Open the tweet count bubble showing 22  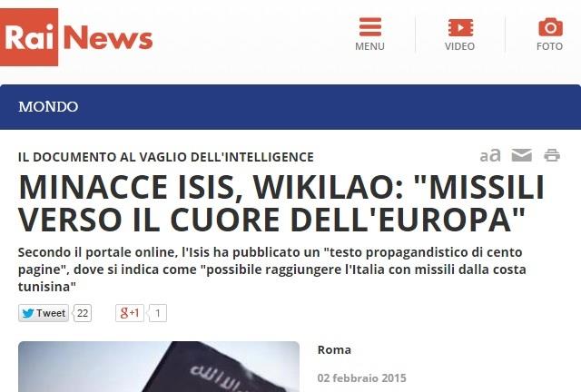[83, 313]
